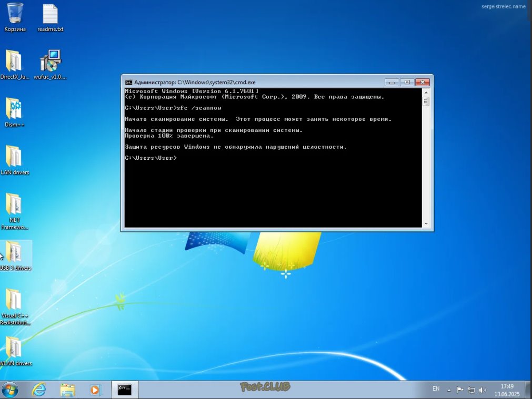Image resolution: width=532 pixels, height=399 pixels.
Task: Select the LAN drivers folder icon
Action: [x=15, y=160]
